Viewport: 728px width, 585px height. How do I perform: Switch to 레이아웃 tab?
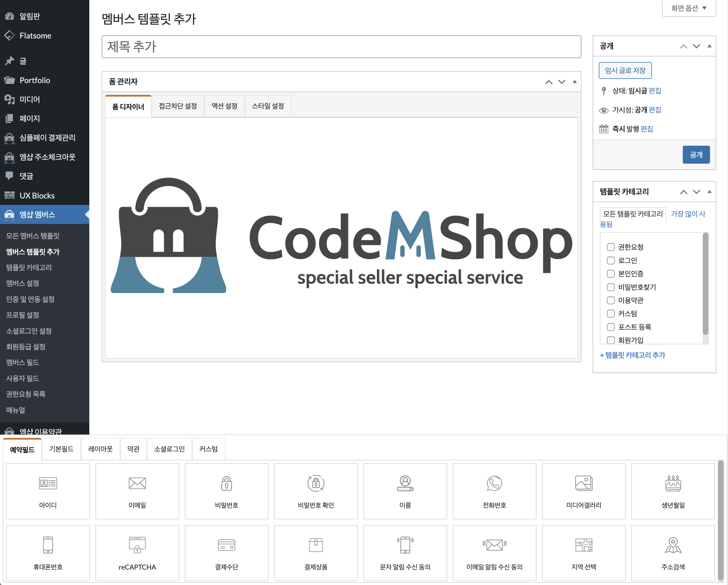pos(100,449)
